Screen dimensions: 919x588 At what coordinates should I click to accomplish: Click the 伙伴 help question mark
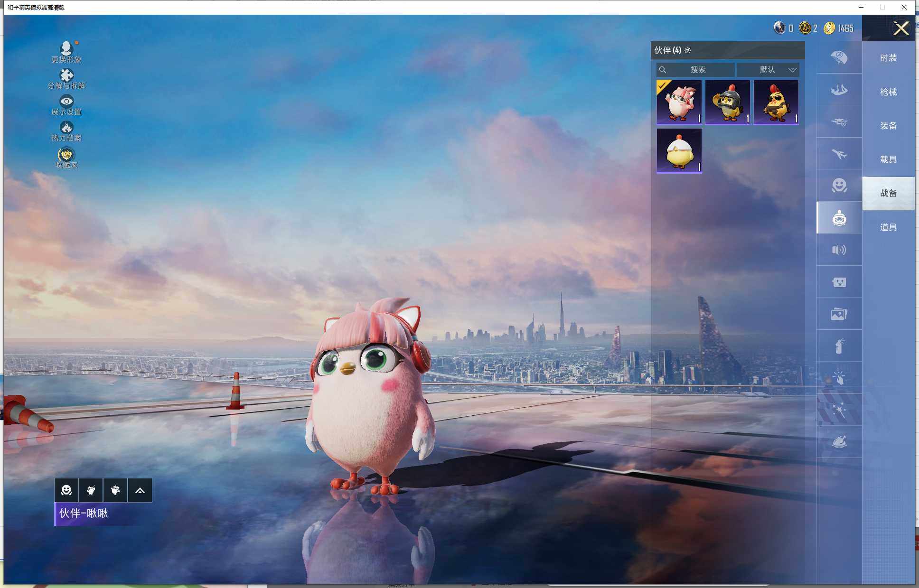point(687,50)
